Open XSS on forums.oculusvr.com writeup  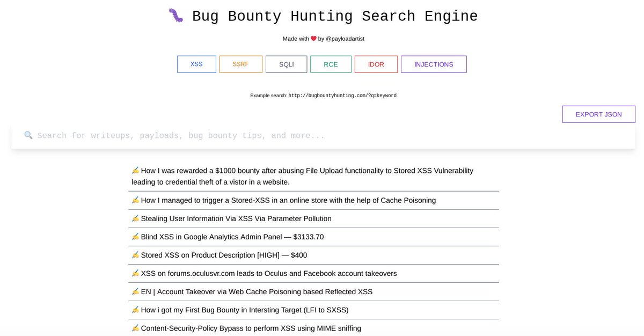[269, 273]
